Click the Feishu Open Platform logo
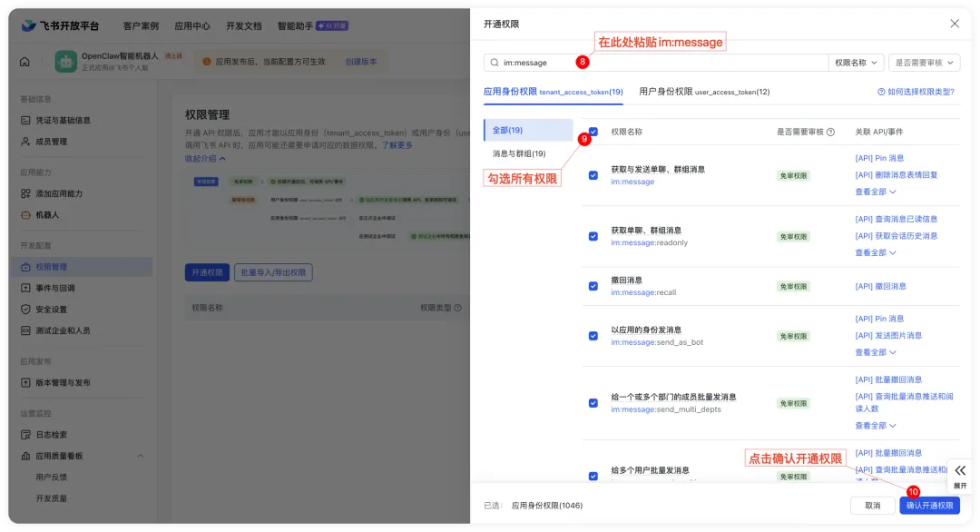This screenshot has width=980, height=532. point(60,25)
